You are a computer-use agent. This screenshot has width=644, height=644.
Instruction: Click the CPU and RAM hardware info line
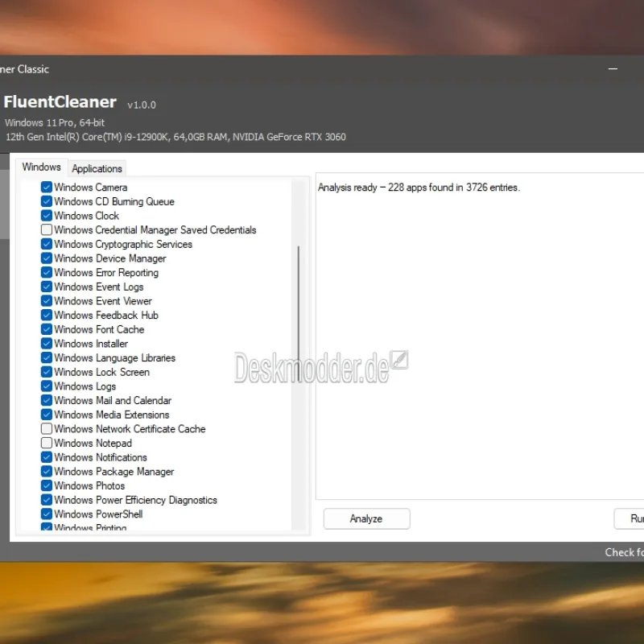(175, 137)
